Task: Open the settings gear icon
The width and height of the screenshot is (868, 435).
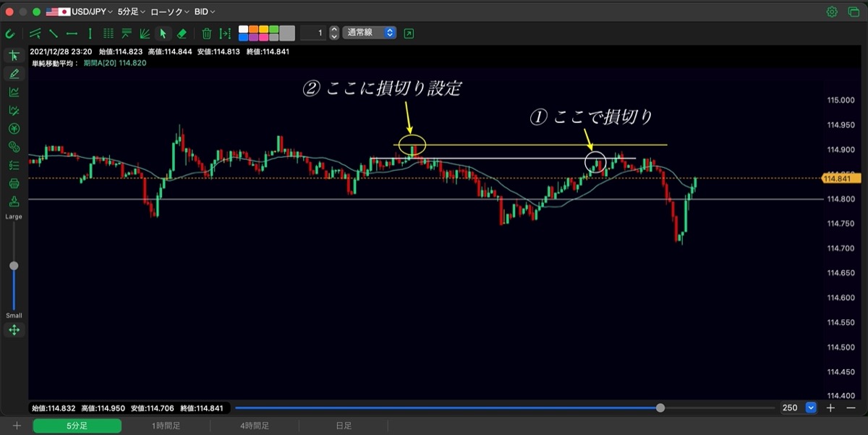Action: [x=832, y=12]
